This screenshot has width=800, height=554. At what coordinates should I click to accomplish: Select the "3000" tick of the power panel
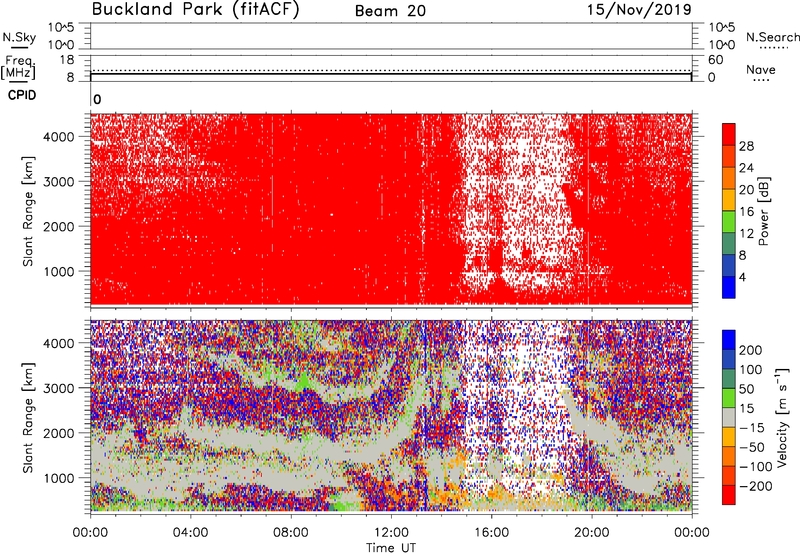tap(58, 182)
